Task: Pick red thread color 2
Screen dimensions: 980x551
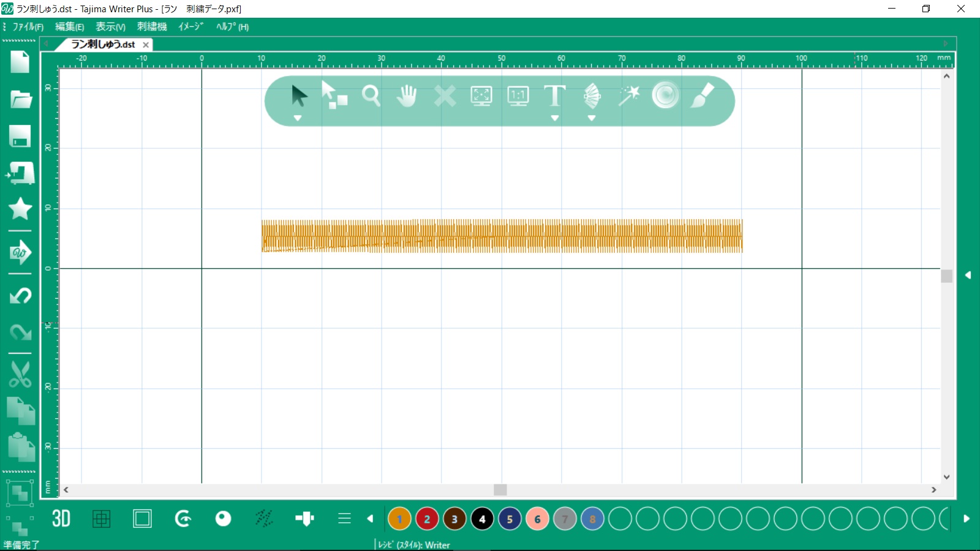Action: [x=427, y=519]
